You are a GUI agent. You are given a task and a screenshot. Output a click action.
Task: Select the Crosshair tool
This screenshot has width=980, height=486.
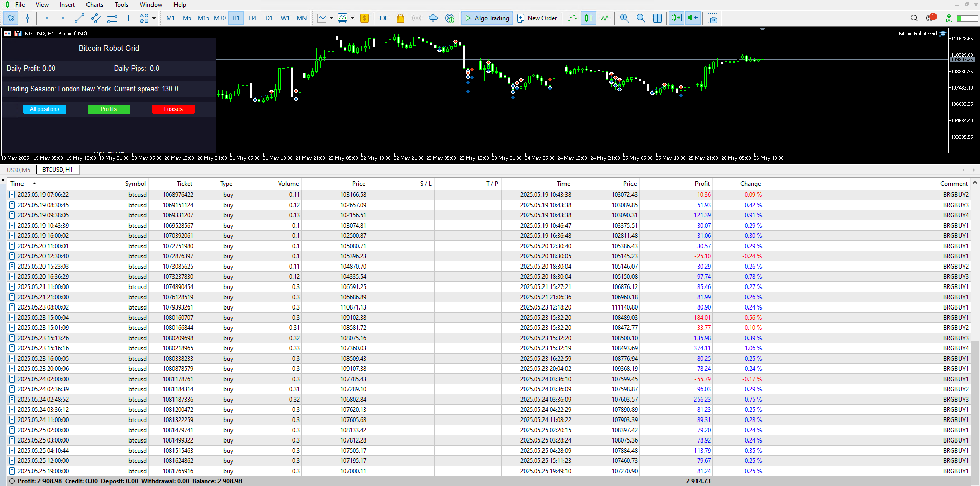point(28,18)
